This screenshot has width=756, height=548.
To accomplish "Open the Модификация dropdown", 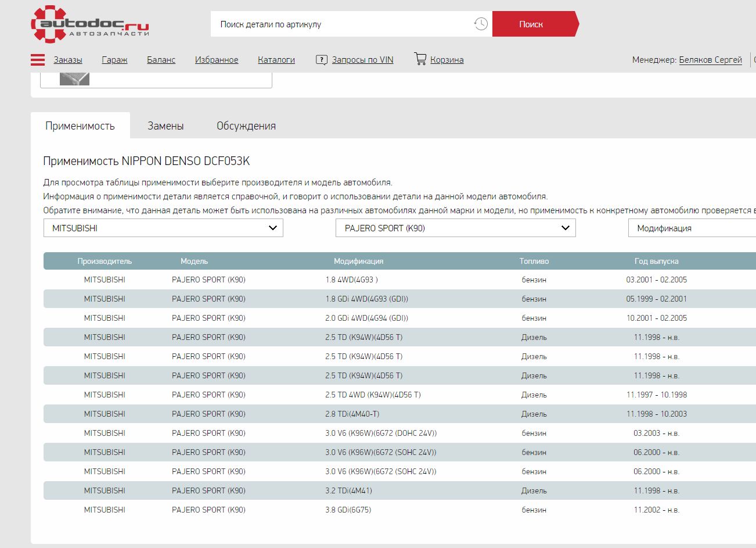I will coord(691,228).
